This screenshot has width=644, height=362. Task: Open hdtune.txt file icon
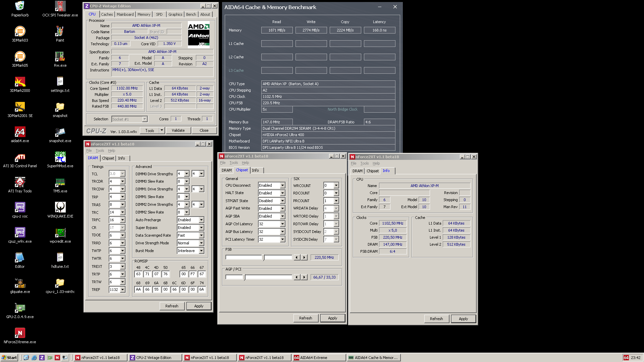point(60,260)
